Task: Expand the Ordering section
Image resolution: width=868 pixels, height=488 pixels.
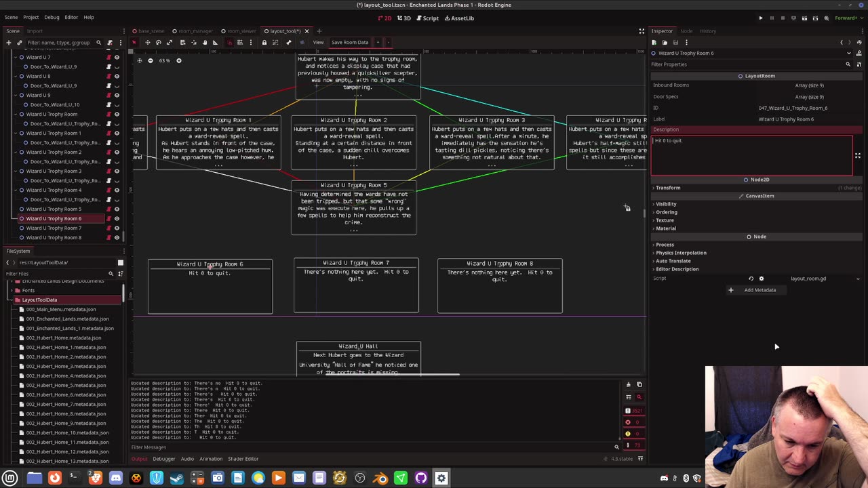Action: [666, 212]
